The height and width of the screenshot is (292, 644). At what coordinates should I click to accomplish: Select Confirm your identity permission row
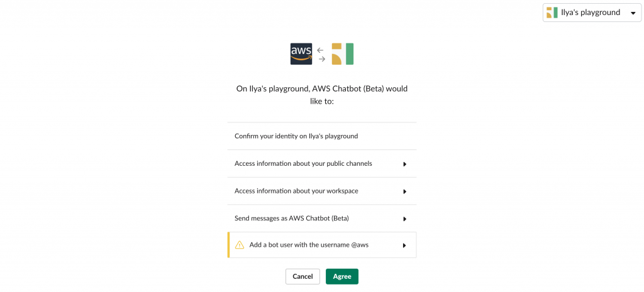(322, 136)
